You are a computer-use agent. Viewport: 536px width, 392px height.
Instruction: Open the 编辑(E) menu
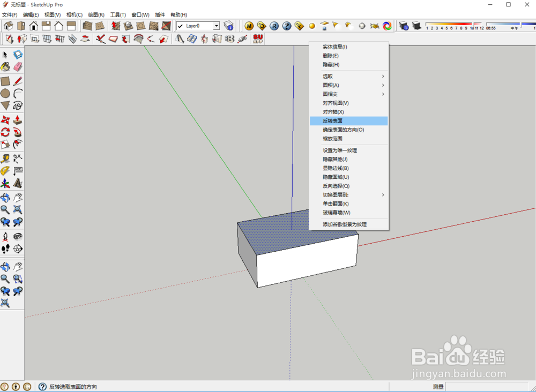31,14
